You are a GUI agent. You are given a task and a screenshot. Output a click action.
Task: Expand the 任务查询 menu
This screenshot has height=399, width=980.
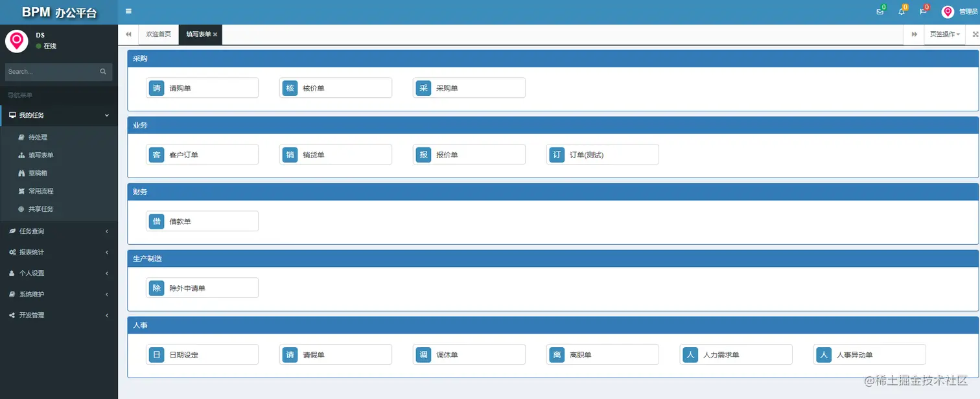(59, 231)
